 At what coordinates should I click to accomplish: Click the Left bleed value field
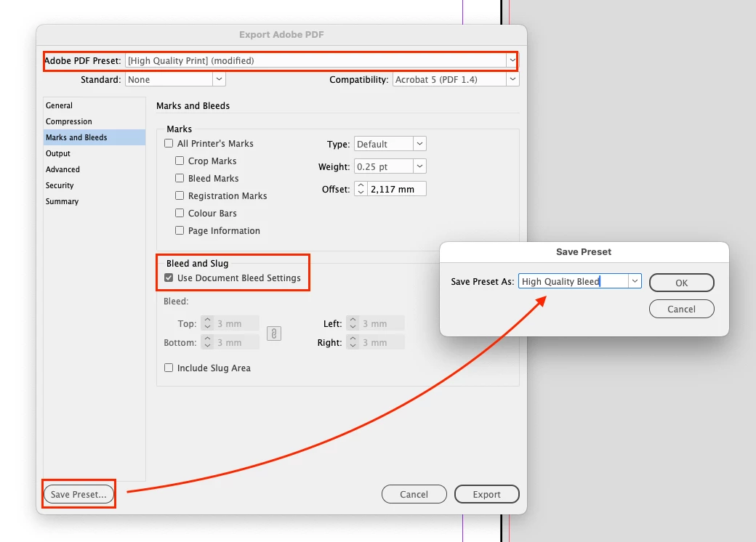point(382,323)
